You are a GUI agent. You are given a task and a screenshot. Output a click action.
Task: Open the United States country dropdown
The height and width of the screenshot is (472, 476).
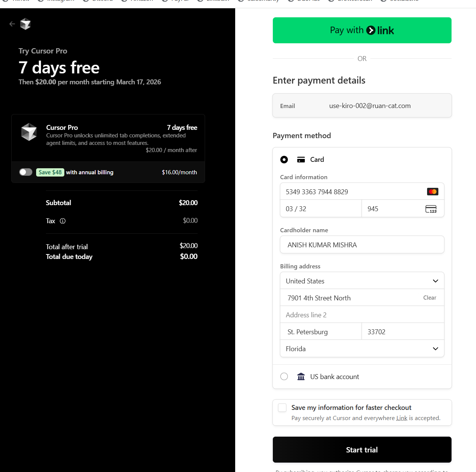(362, 281)
